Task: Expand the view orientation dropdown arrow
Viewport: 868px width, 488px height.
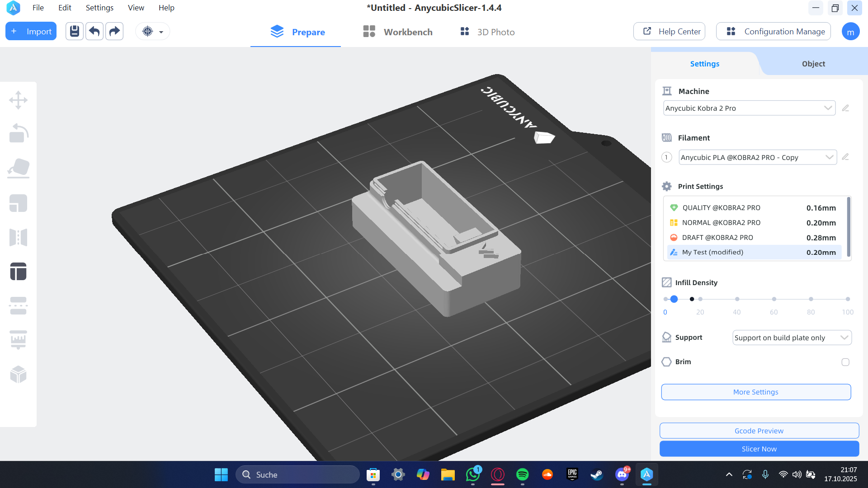Action: [161, 32]
